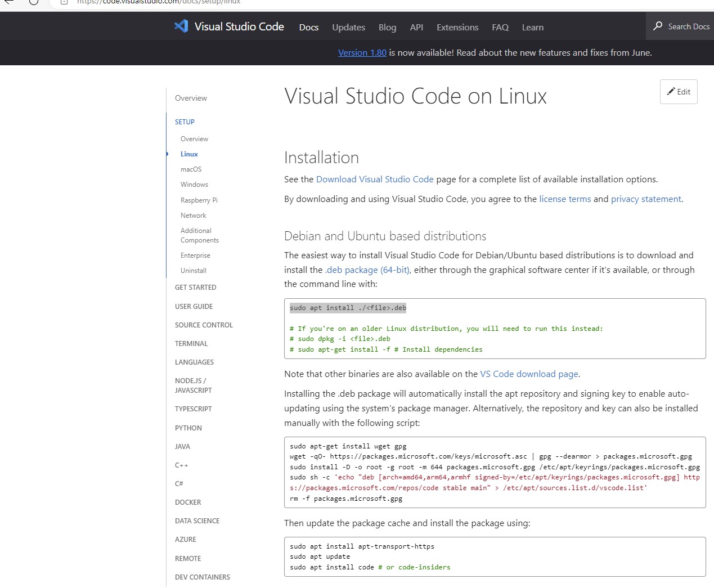
Task: Open the Download Visual Studio Code link
Action: 375,179
